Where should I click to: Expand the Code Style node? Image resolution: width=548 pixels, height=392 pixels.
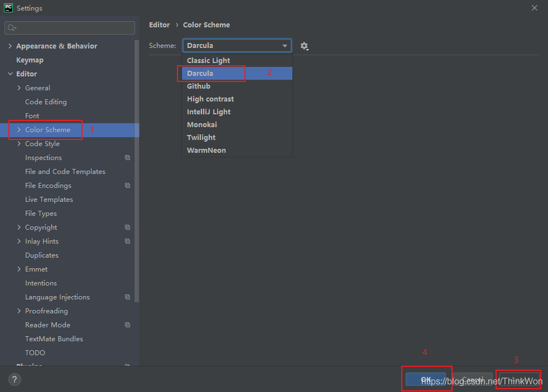20,144
